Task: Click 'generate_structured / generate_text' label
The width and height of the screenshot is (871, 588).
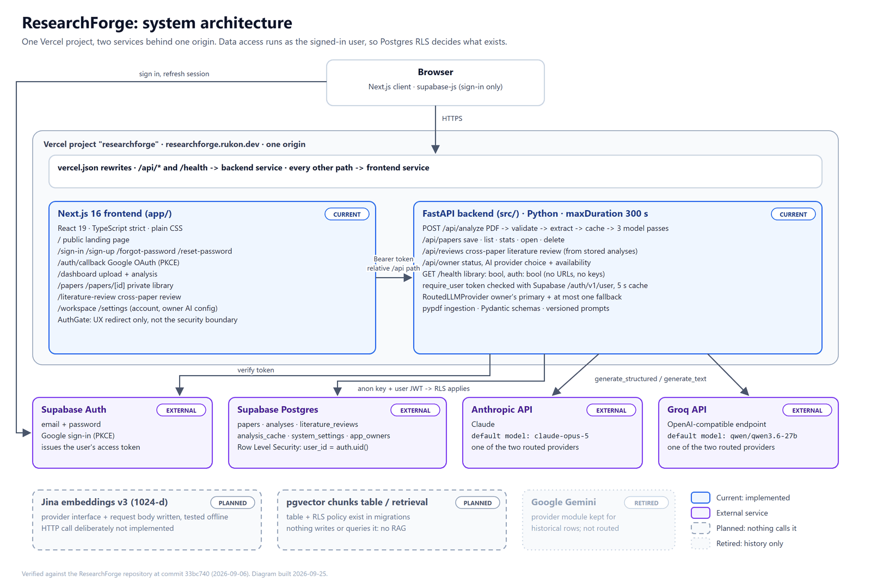Action: [651, 379]
